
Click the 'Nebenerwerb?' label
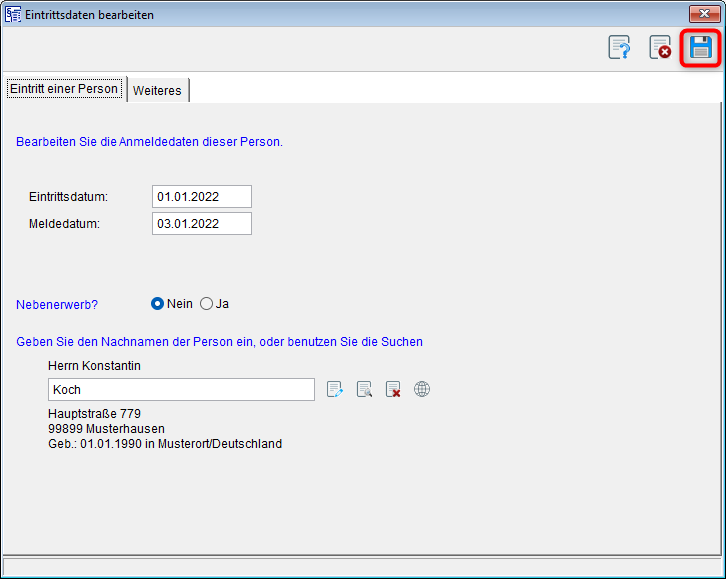tap(64, 304)
